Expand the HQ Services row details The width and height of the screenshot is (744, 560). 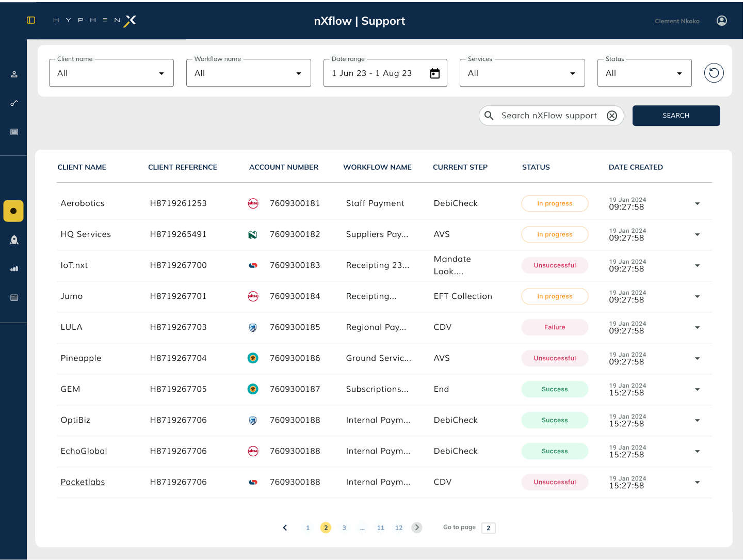(x=697, y=234)
